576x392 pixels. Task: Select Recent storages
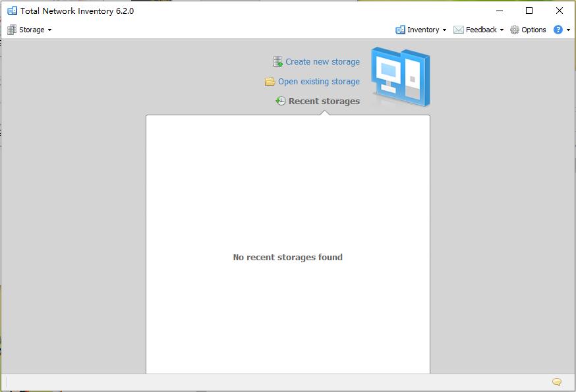click(324, 101)
